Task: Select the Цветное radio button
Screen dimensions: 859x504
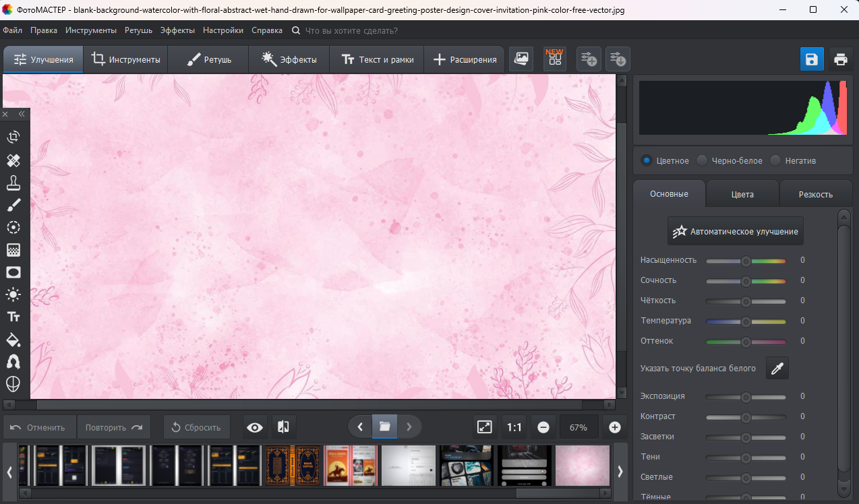Action: tap(647, 160)
